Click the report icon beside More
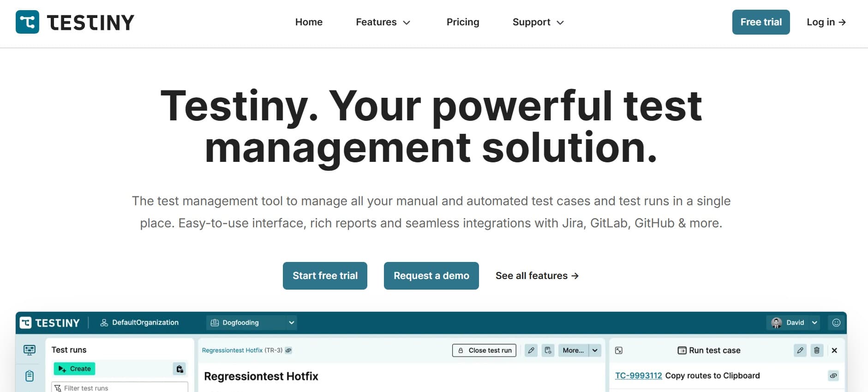 coord(548,350)
